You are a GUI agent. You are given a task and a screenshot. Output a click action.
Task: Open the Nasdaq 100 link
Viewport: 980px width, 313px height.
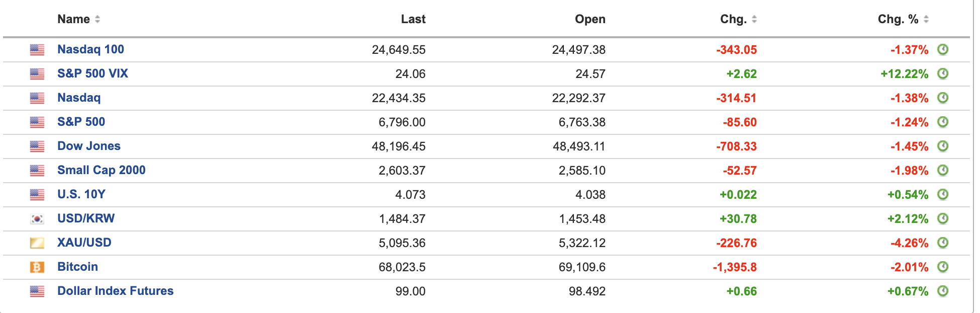(90, 49)
